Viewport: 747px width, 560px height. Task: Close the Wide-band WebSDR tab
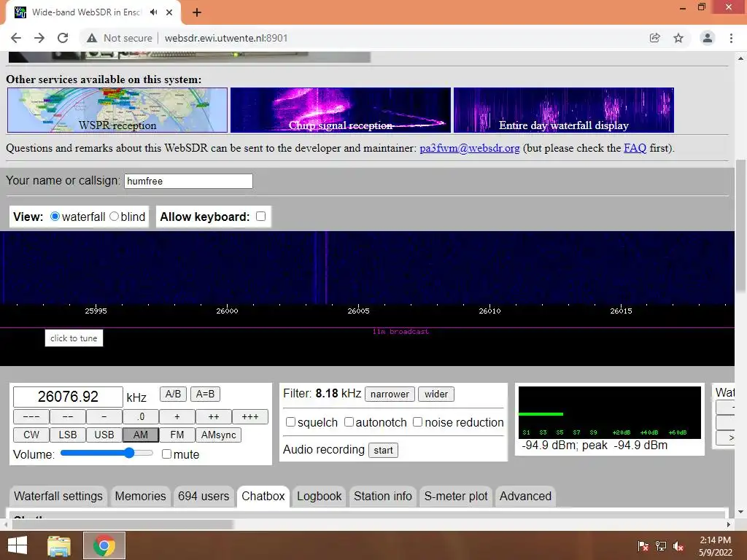(169, 12)
